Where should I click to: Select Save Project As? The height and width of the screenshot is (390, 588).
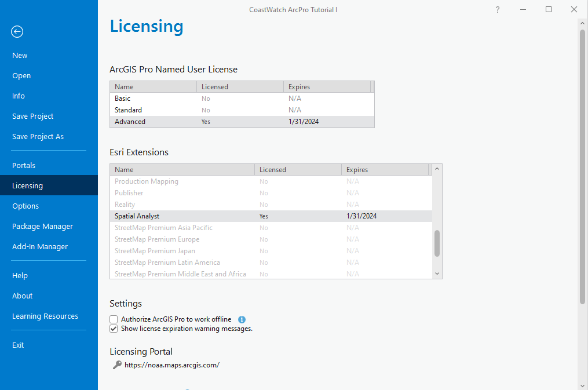tap(38, 136)
